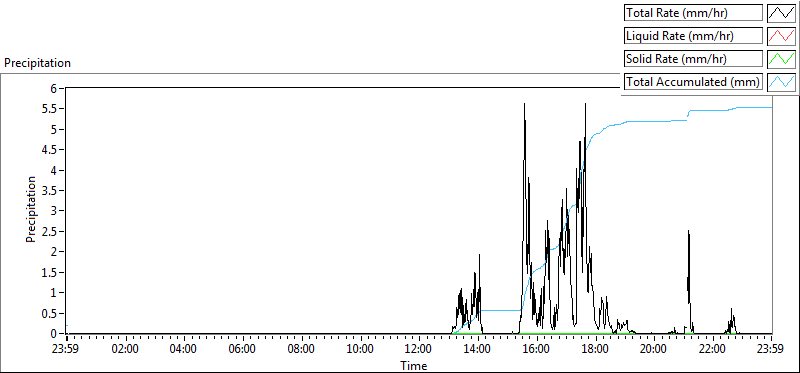This screenshot has height=373, width=800.
Task: Click the 3.5 value on the y-axis
Action: (49, 190)
